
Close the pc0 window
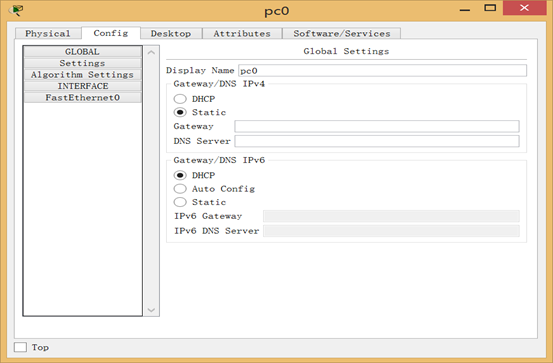[x=524, y=8]
